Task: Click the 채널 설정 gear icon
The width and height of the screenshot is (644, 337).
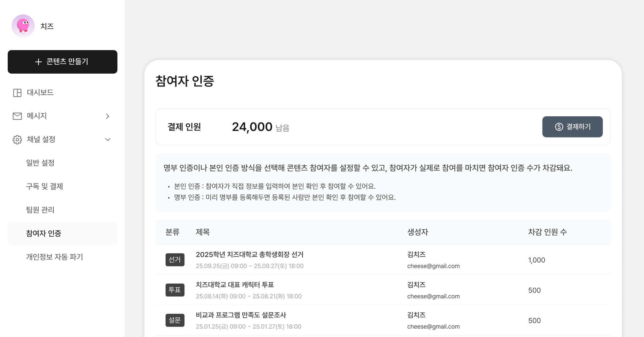Action: [17, 140]
